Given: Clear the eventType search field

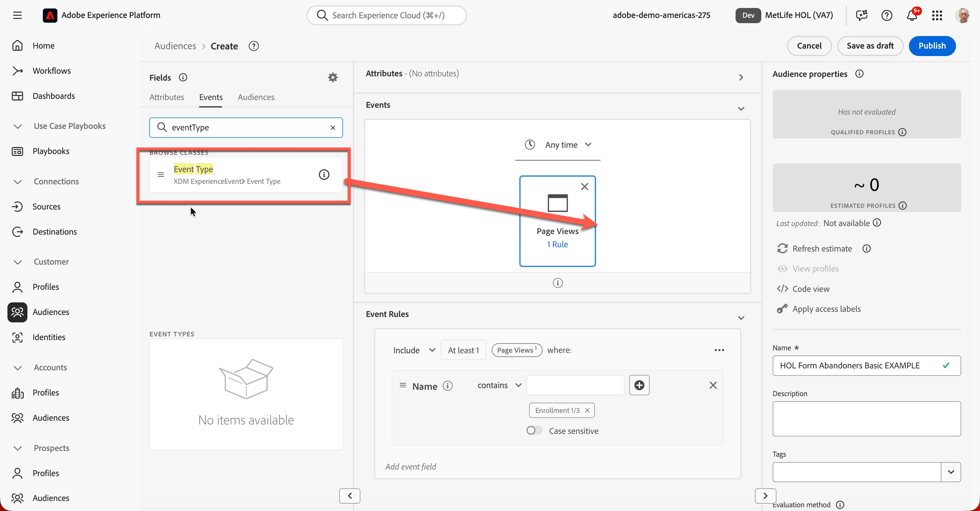Looking at the screenshot, I should [333, 127].
